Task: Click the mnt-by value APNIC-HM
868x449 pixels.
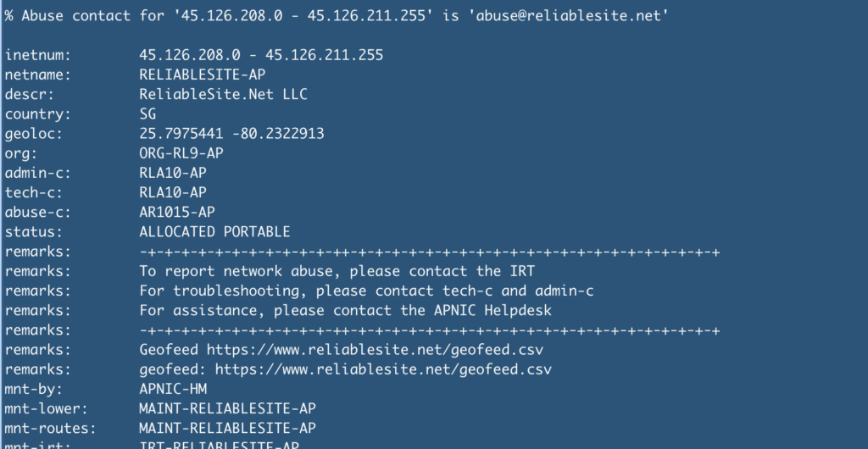Action: point(173,389)
